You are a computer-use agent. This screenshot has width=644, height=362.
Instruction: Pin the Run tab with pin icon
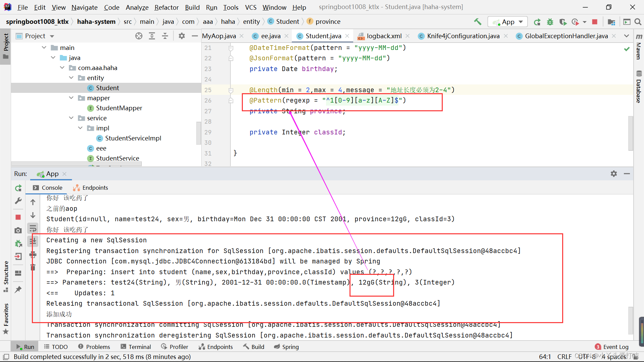[18, 289]
